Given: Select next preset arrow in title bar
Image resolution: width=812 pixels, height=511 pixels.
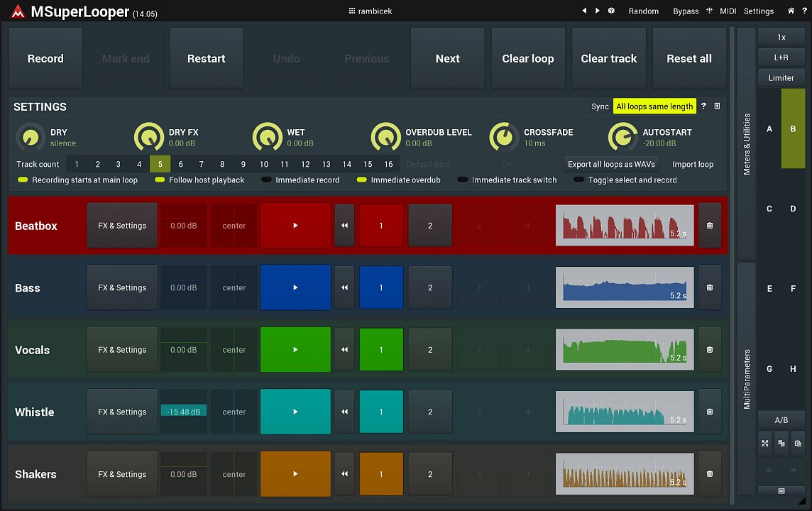Looking at the screenshot, I should pyautogui.click(x=598, y=11).
